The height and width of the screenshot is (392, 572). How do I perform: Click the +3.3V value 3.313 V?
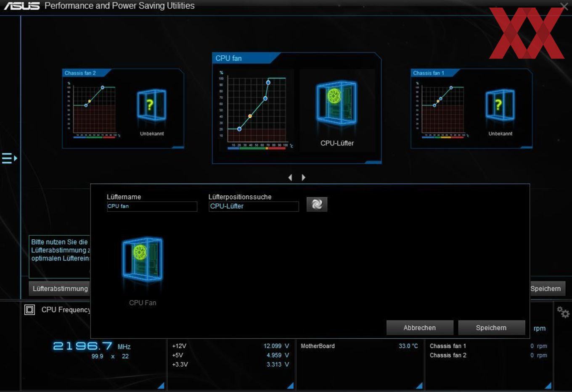(278, 365)
